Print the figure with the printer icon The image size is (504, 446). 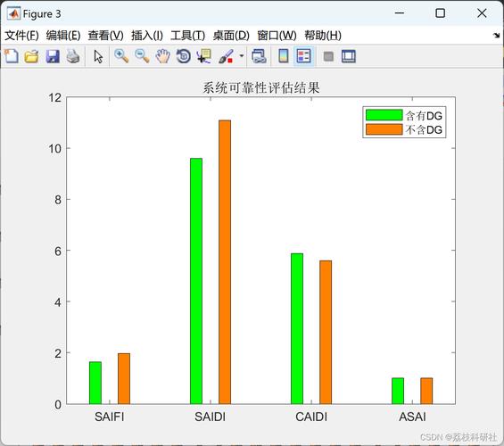73,56
